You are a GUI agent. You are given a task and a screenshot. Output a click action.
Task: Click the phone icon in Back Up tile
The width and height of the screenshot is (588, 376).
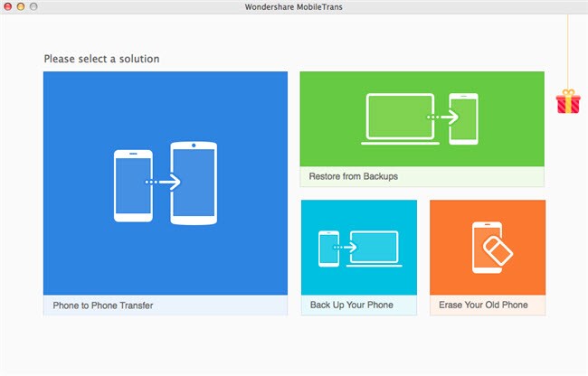328,249
